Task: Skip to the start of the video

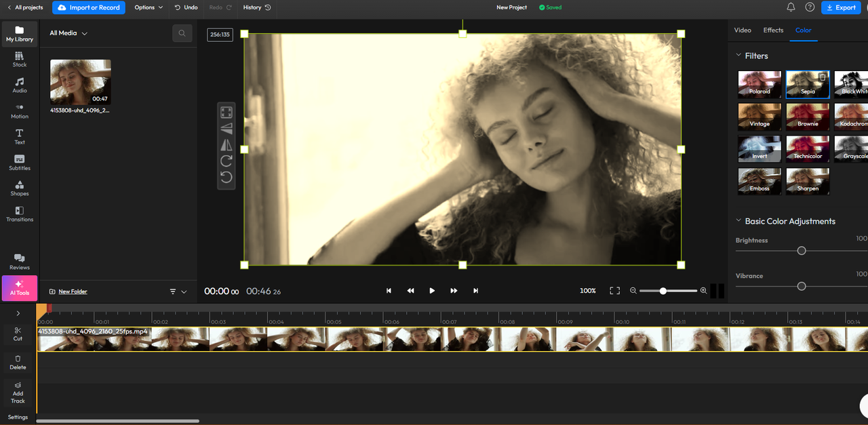Action: click(x=389, y=291)
